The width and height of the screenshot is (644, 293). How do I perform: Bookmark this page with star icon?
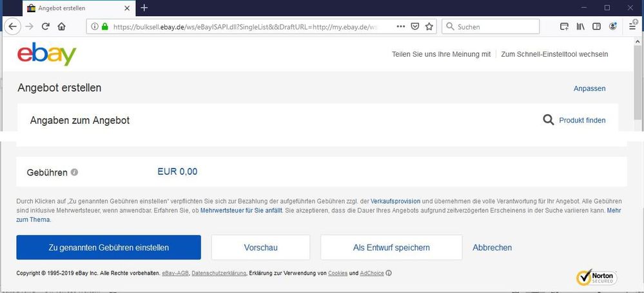point(429,26)
